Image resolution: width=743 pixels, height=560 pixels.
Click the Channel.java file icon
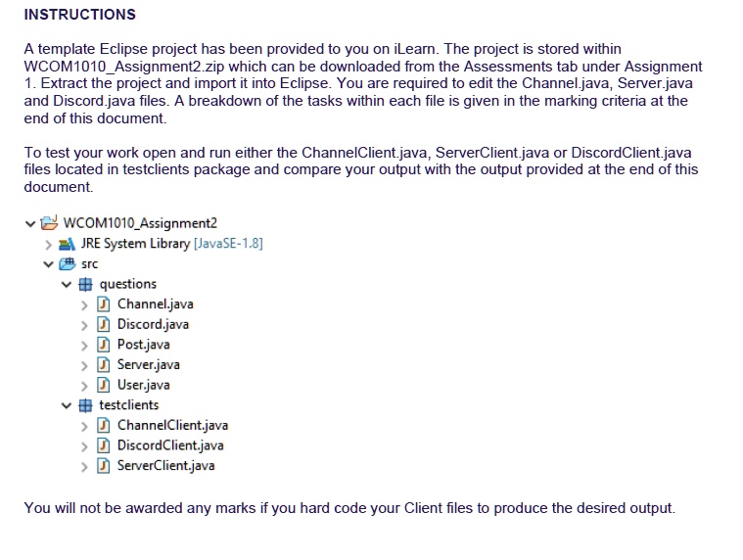tap(103, 304)
